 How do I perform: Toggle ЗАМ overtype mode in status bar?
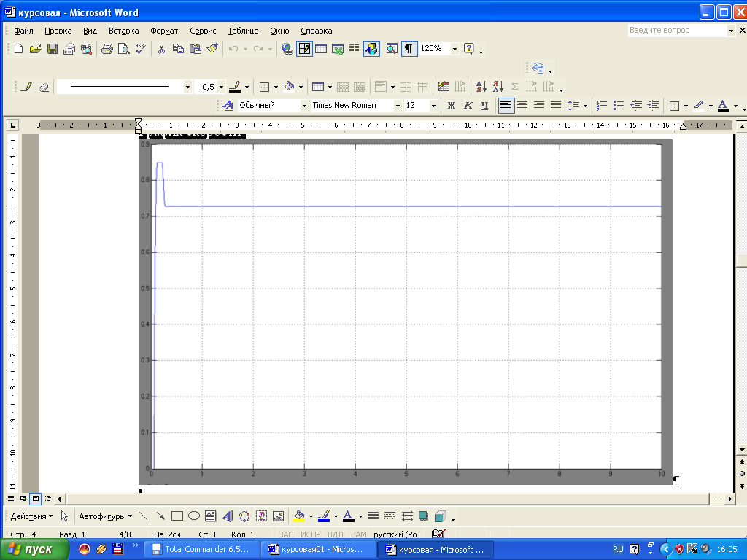coord(359,534)
